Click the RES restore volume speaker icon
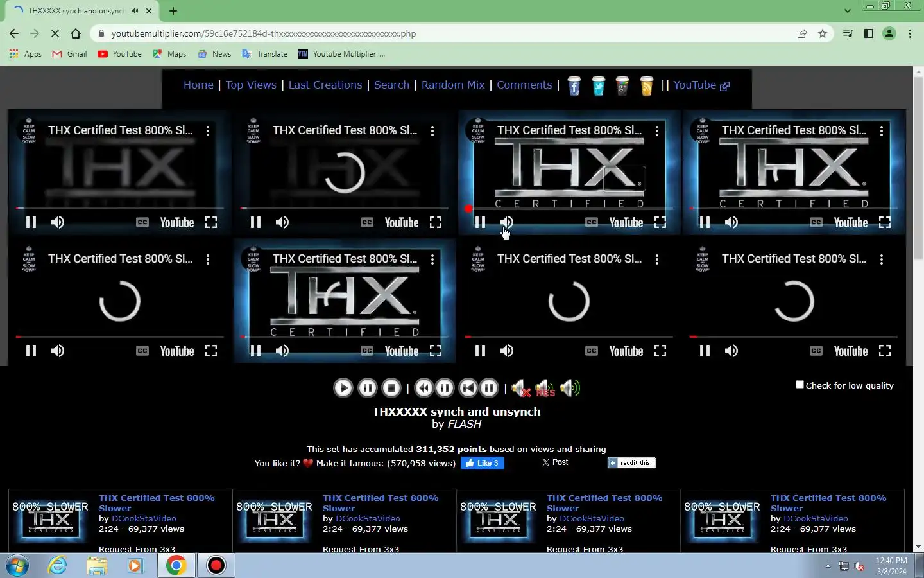 click(x=545, y=388)
